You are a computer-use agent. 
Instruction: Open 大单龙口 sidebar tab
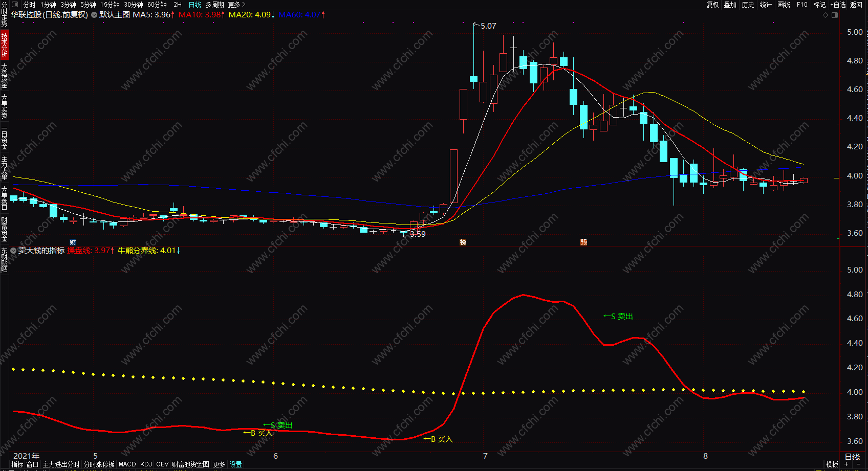[4, 198]
